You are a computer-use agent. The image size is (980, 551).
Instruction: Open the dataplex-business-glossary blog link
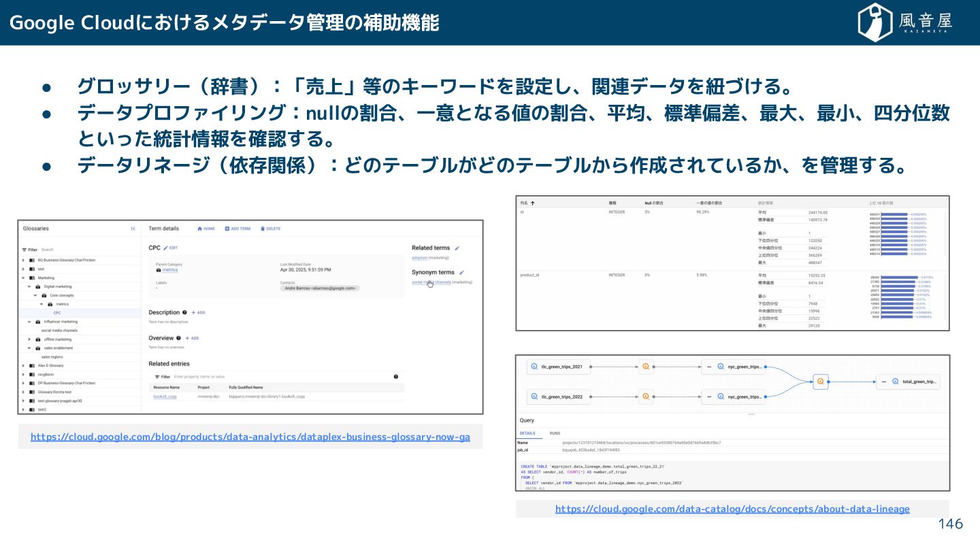250,437
